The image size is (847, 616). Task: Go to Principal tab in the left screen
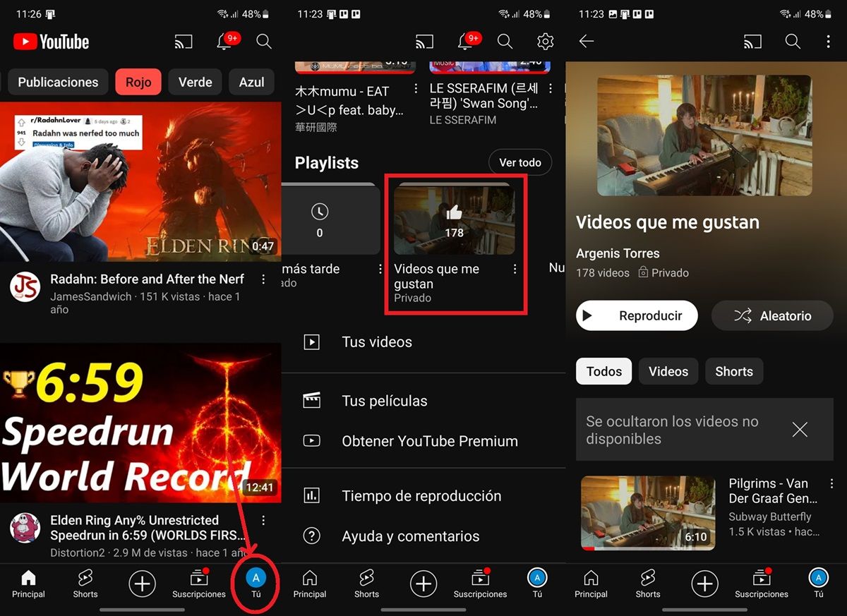[28, 584]
